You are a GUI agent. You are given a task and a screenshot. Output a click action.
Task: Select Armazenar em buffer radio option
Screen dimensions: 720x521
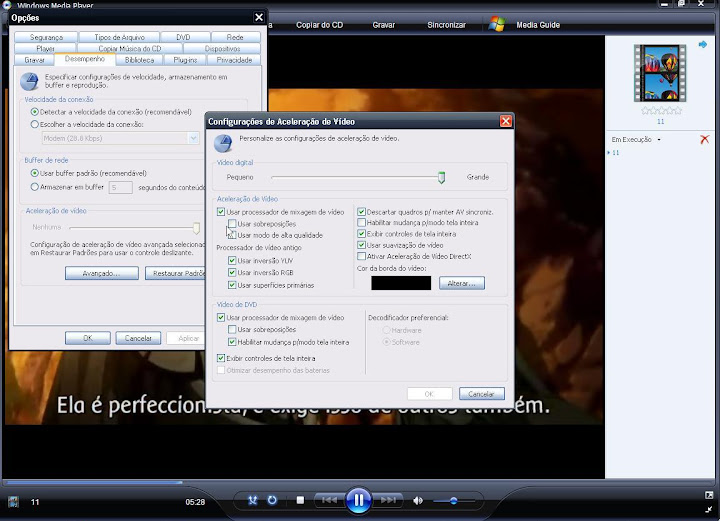[34, 187]
